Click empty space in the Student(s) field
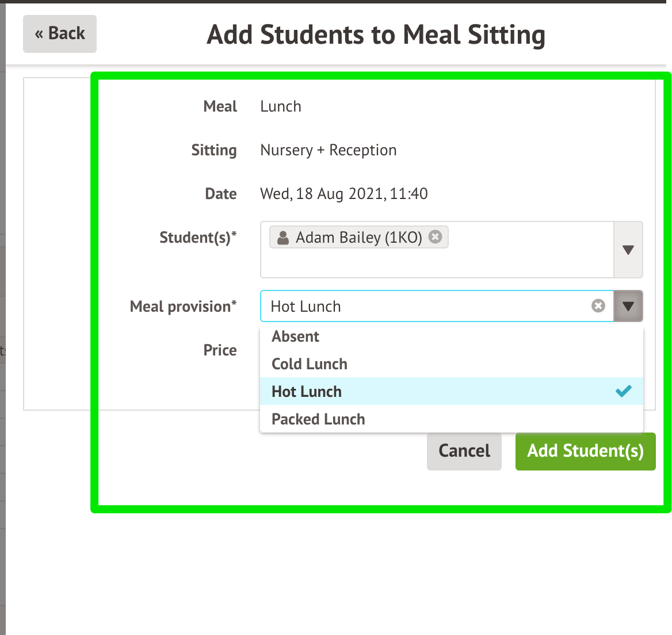This screenshot has width=672, height=635. point(437,264)
